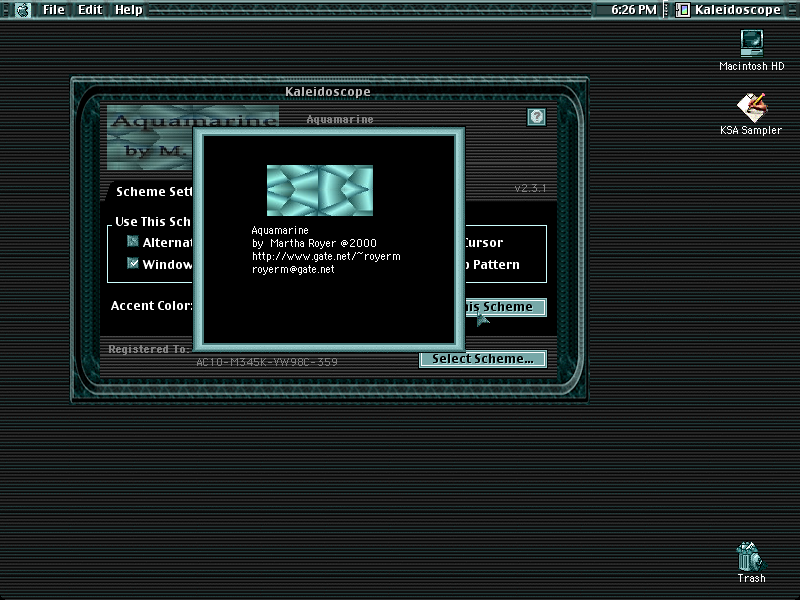
Task: Click the 'Aquamarine' name in the about box
Action: coord(280,230)
